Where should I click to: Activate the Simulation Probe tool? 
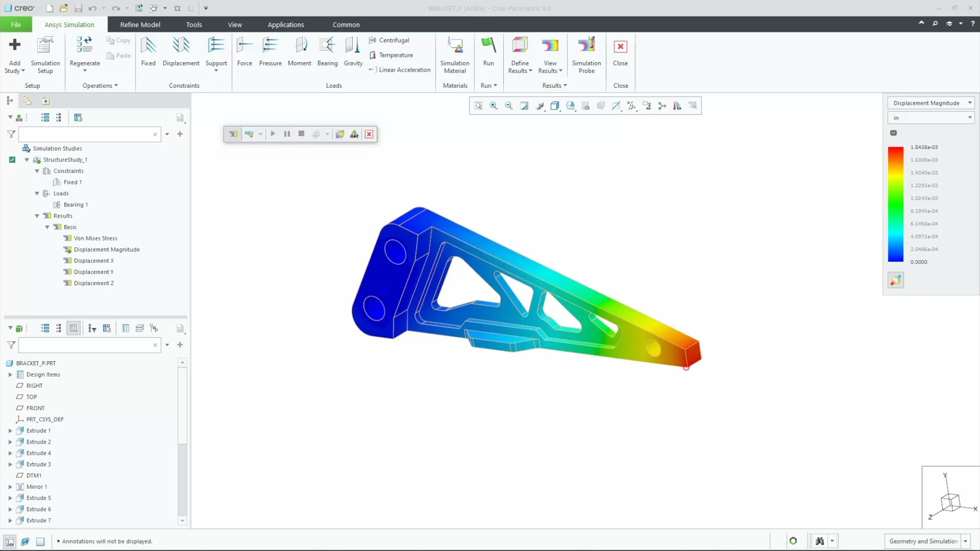(x=586, y=55)
